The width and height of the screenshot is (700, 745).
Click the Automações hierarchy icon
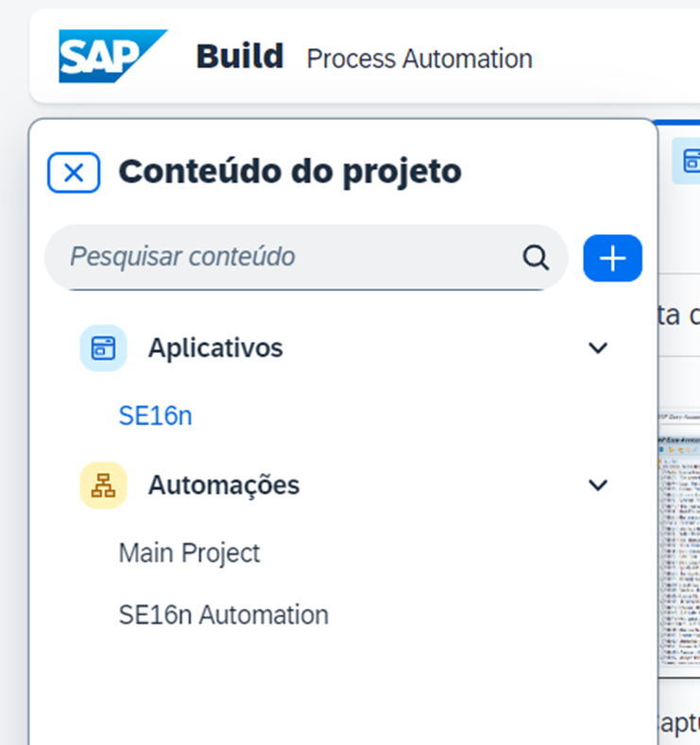[x=103, y=485]
